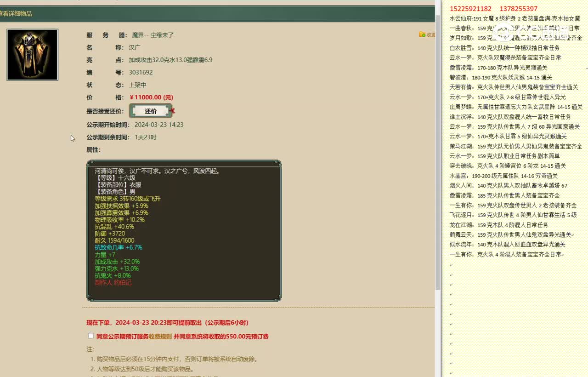
Task: Tick the 同意公示期预订服务 checkbox
Action: tap(90, 336)
